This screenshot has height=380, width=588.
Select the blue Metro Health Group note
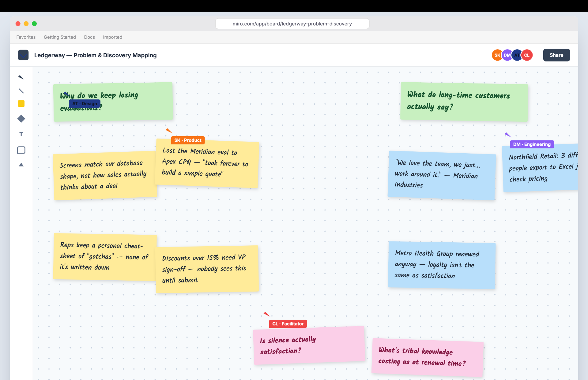pyautogui.click(x=442, y=265)
